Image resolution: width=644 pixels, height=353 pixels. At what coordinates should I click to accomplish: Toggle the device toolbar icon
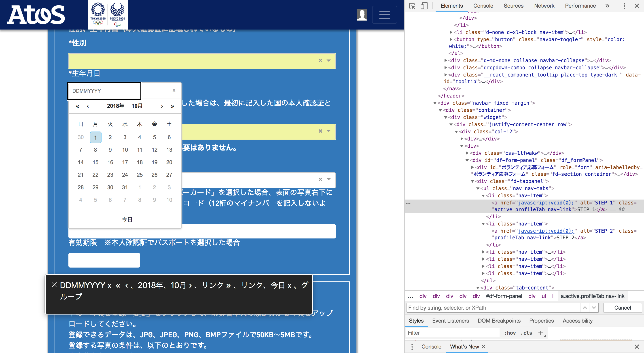tap(424, 6)
